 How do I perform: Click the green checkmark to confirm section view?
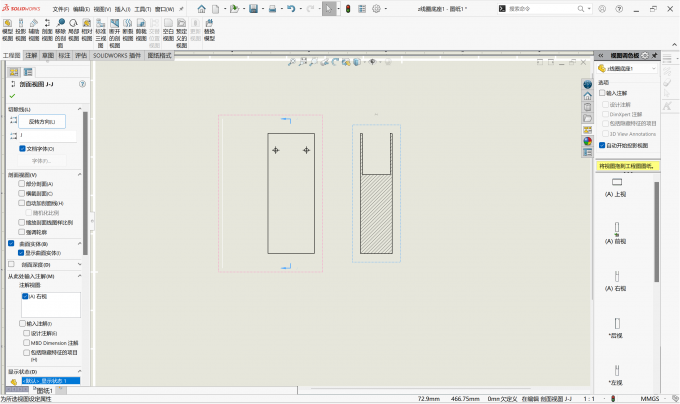[12, 96]
